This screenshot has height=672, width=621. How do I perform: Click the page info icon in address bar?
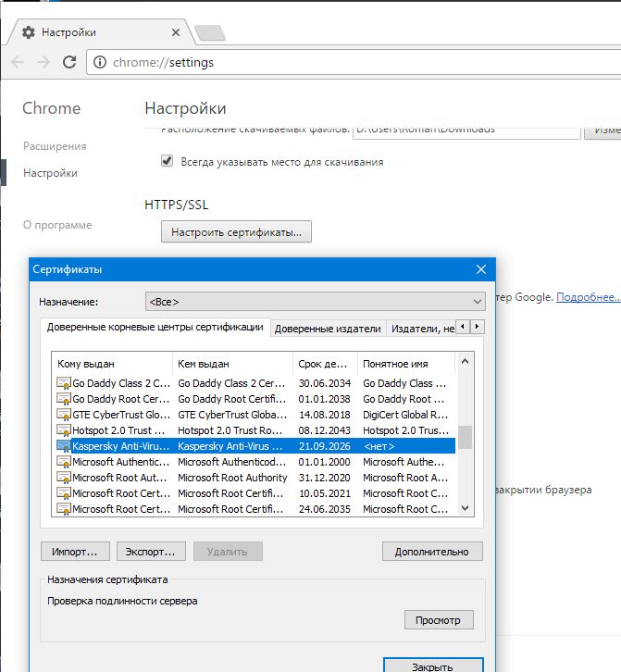[x=99, y=62]
